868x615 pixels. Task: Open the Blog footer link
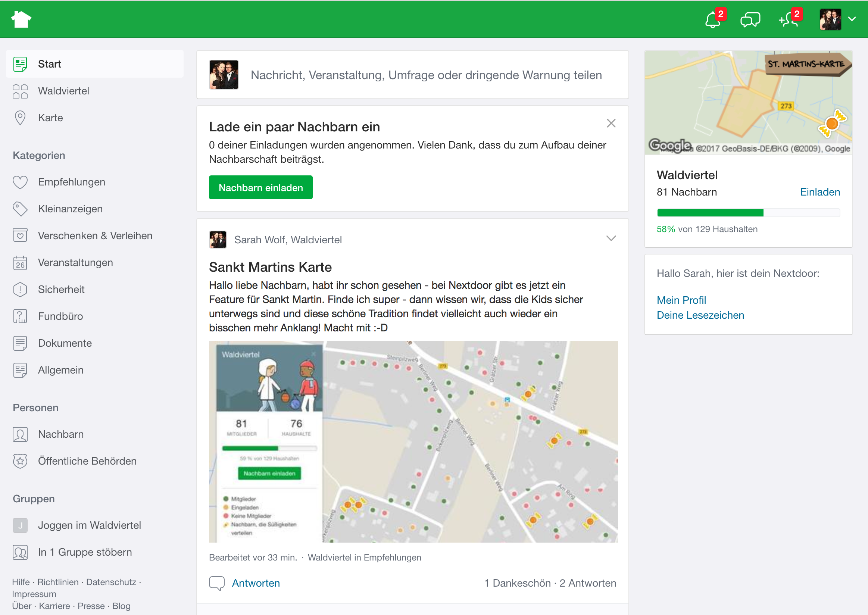(x=121, y=606)
